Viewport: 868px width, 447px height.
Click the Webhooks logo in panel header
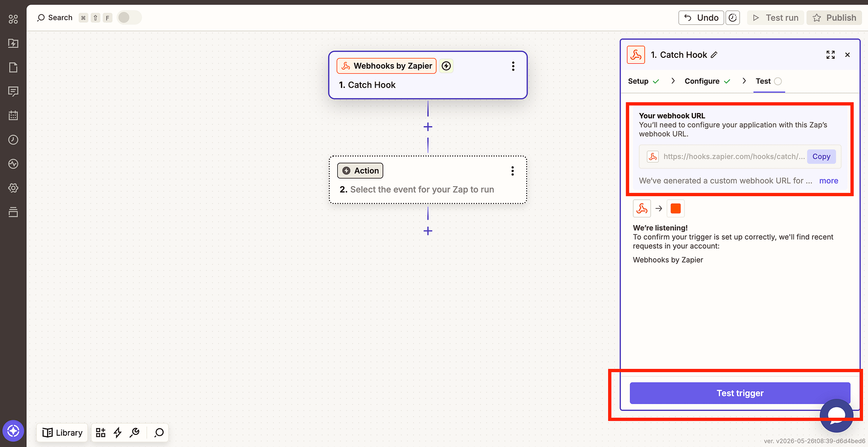[x=636, y=55]
